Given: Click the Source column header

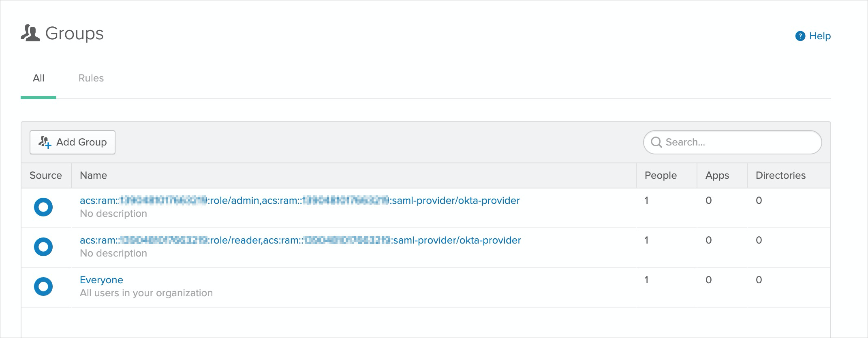Looking at the screenshot, I should pos(46,175).
